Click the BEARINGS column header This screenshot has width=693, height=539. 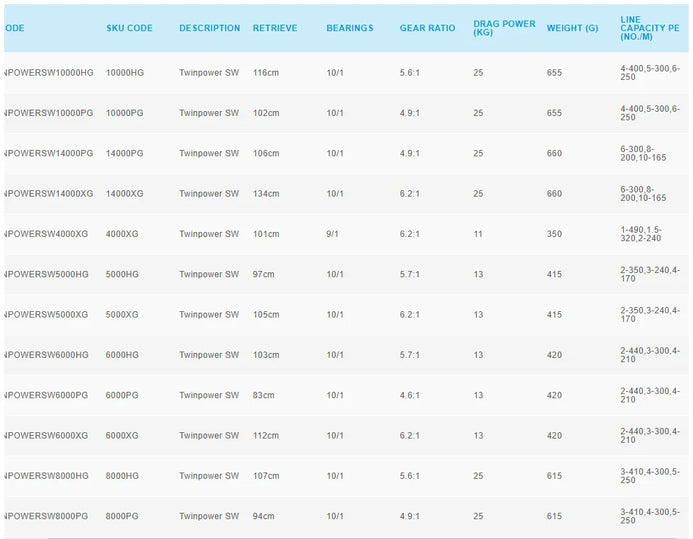[x=349, y=28]
